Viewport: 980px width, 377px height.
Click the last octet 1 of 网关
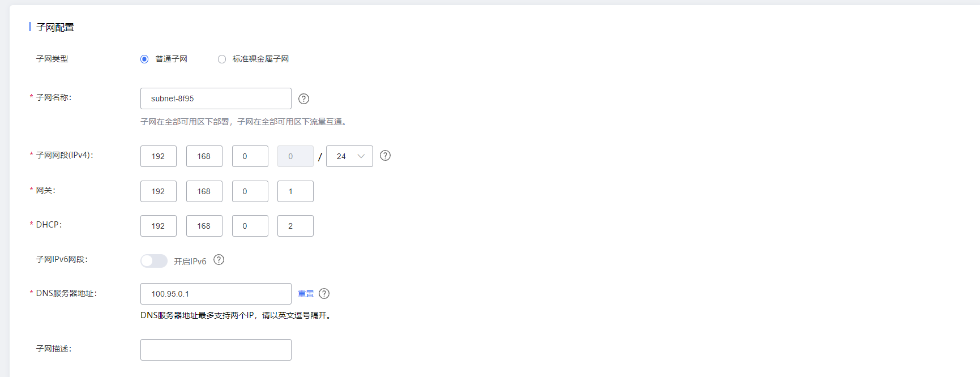coord(296,191)
